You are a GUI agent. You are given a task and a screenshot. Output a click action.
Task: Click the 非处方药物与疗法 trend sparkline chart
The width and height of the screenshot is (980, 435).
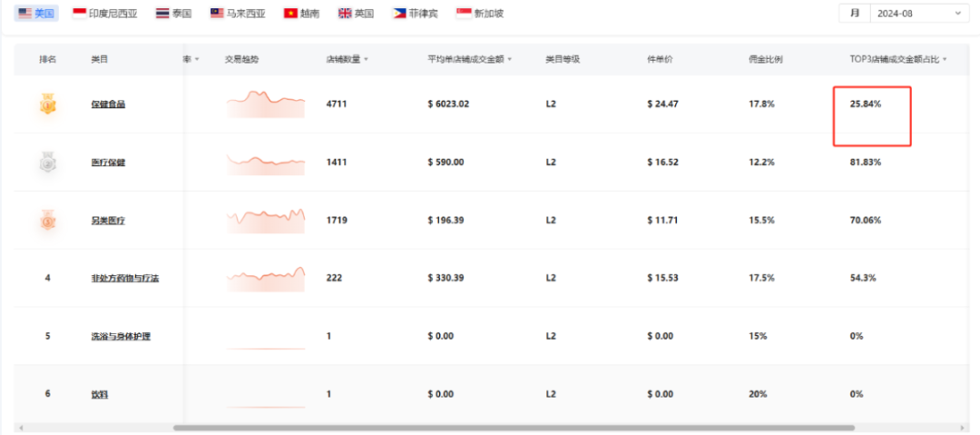[266, 279]
